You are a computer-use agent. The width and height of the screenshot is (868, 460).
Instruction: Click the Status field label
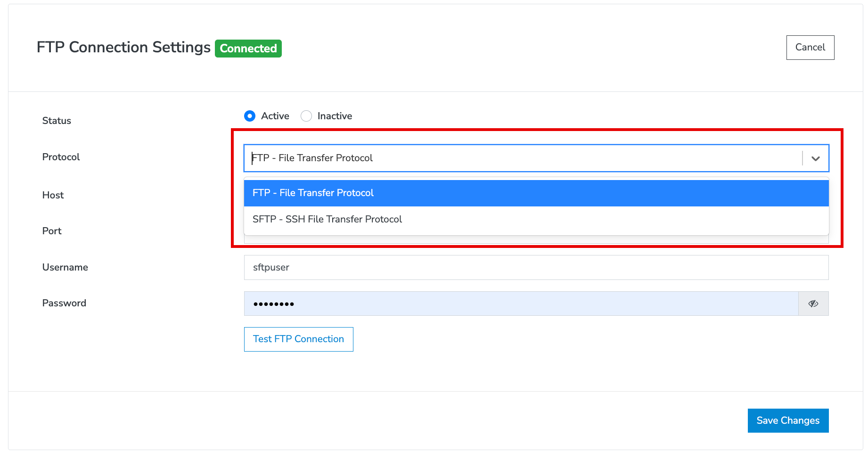tap(57, 121)
